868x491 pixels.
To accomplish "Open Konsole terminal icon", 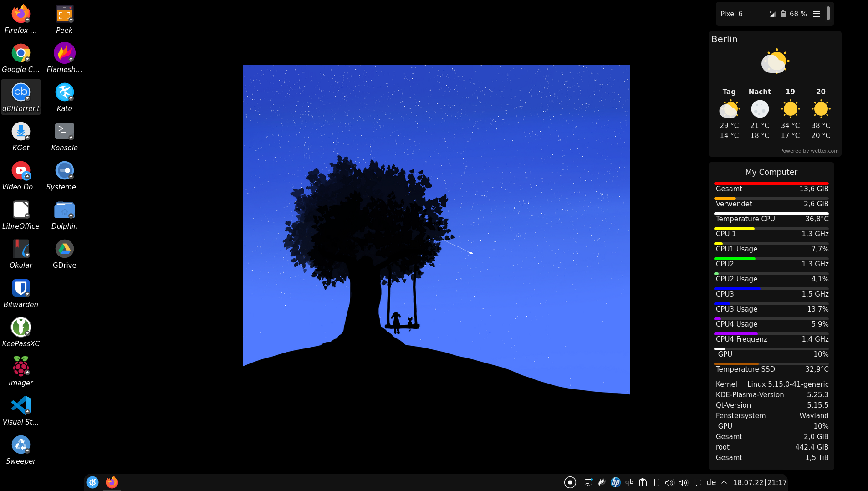I will [x=64, y=137].
